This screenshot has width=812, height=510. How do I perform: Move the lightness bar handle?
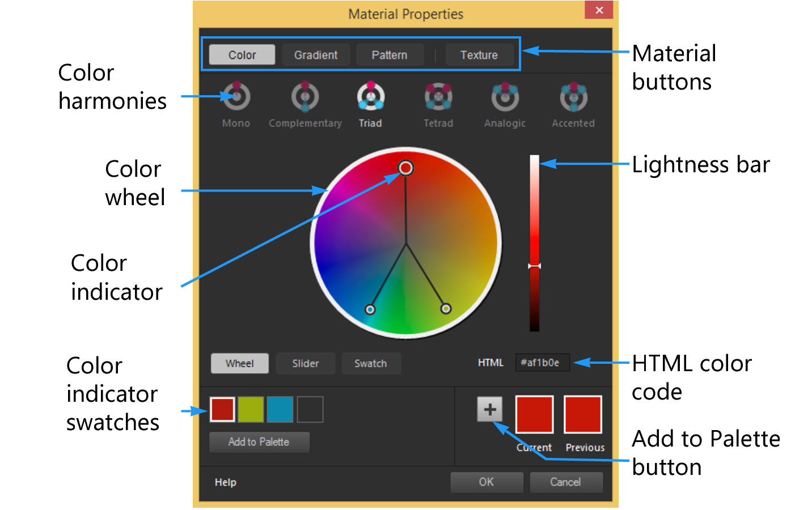(x=534, y=265)
